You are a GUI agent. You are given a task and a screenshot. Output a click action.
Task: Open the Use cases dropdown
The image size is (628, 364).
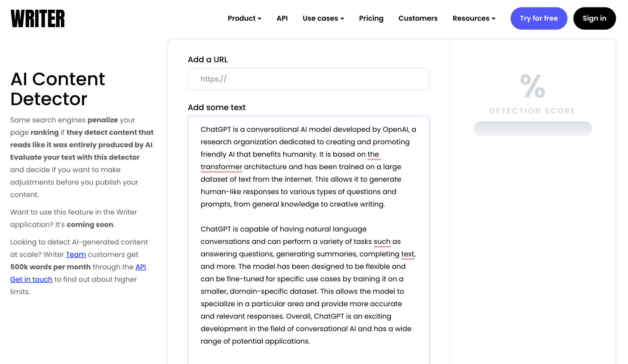point(323,18)
